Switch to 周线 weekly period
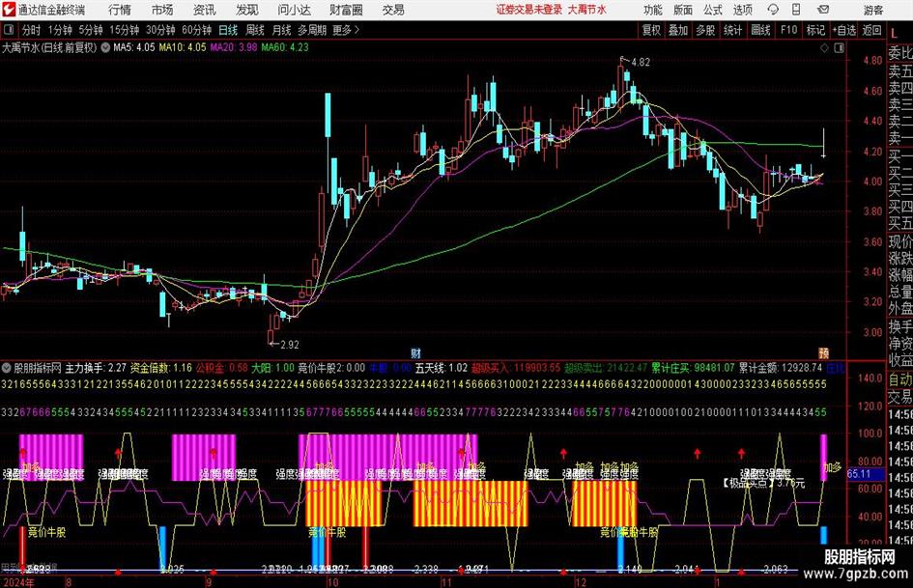 (x=255, y=30)
